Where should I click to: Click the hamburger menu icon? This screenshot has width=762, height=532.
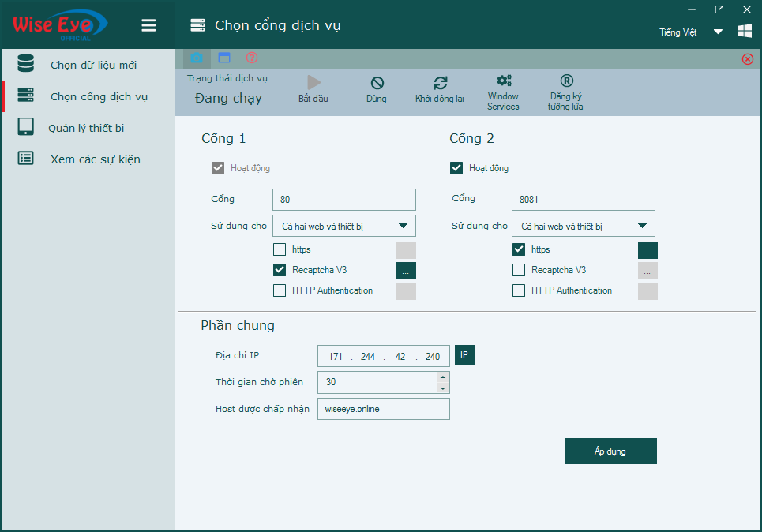pos(148,24)
